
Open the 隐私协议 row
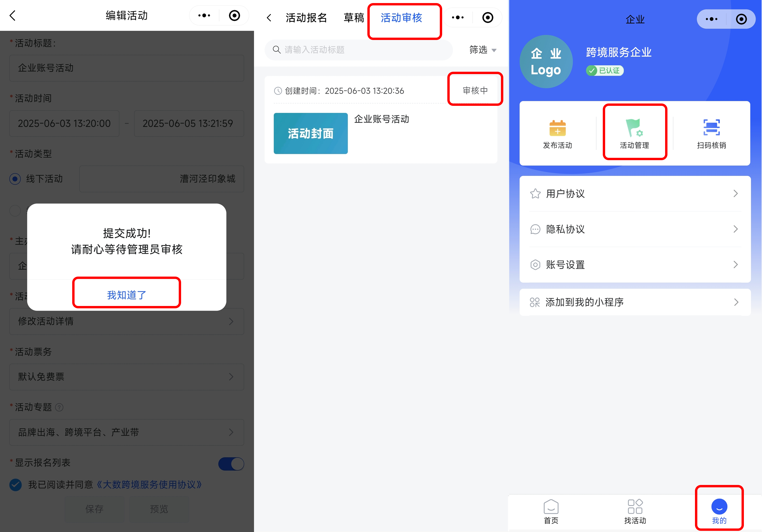click(635, 229)
